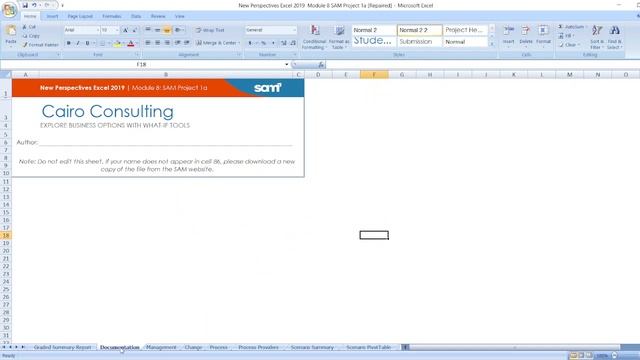Screen dimensions: 640x360
Task: Open the round Office button menu
Action: (9, 9)
